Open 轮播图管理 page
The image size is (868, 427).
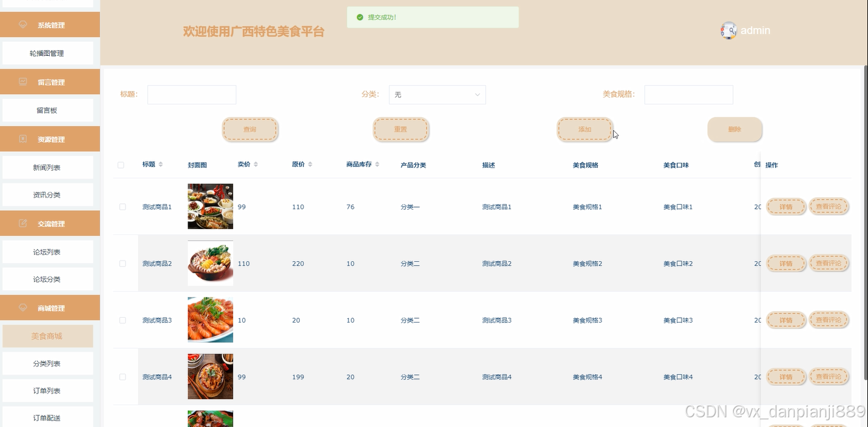pyautogui.click(x=47, y=53)
